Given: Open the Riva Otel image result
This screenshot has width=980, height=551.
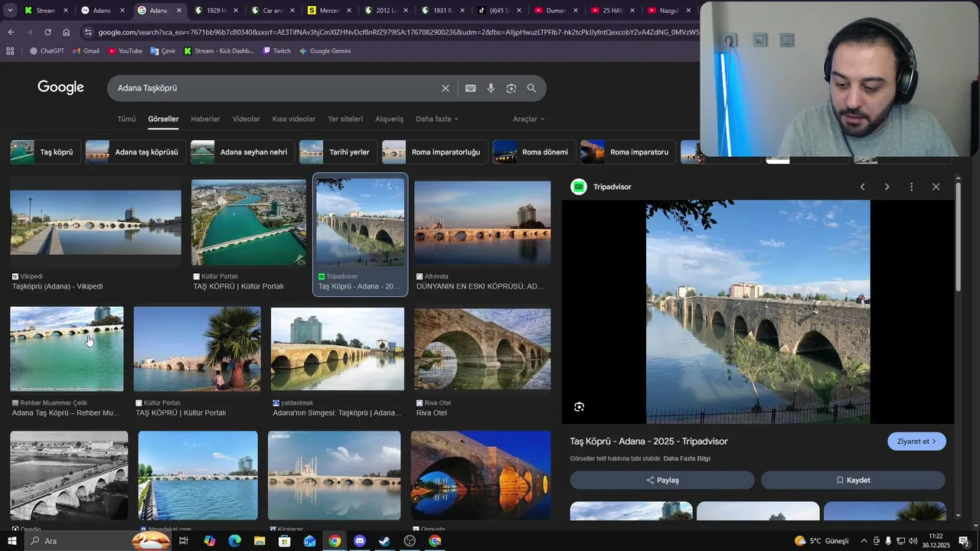Looking at the screenshot, I should (482, 349).
